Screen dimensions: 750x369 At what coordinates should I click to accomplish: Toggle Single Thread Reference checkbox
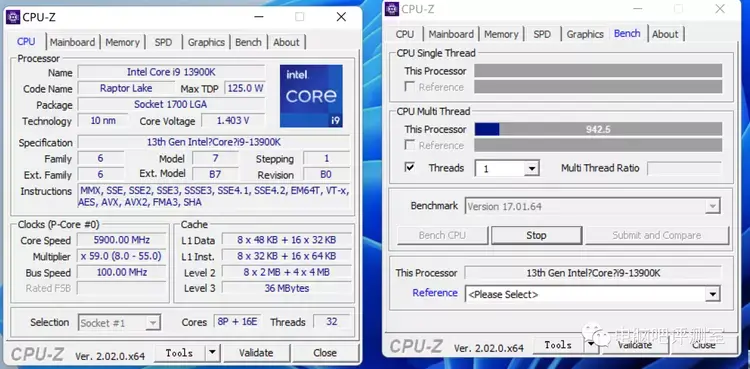point(409,87)
